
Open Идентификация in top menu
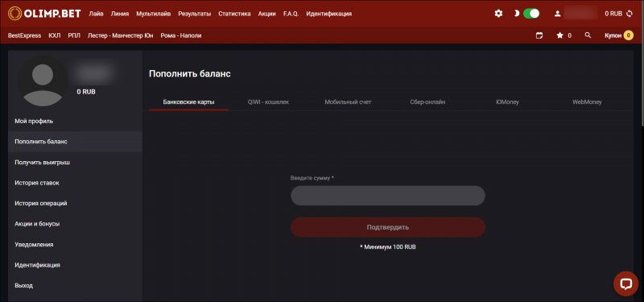329,14
